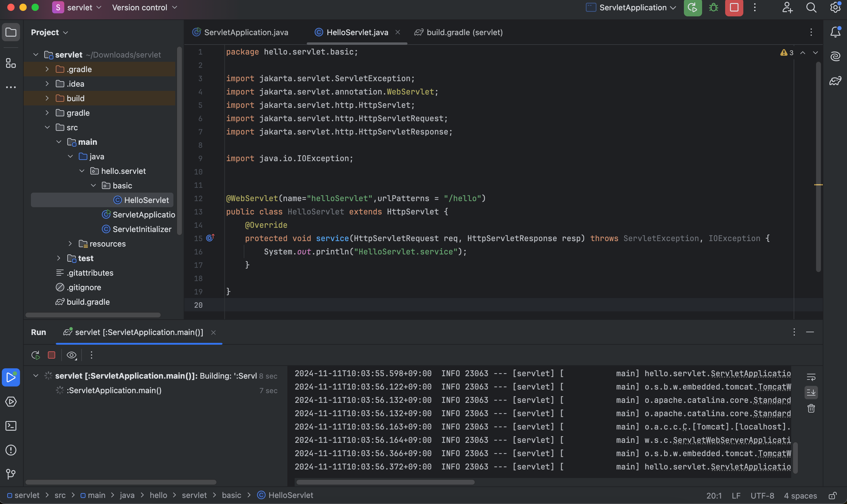Open Notifications bell icon
Viewport: 847px width, 504px height.
coord(835,32)
